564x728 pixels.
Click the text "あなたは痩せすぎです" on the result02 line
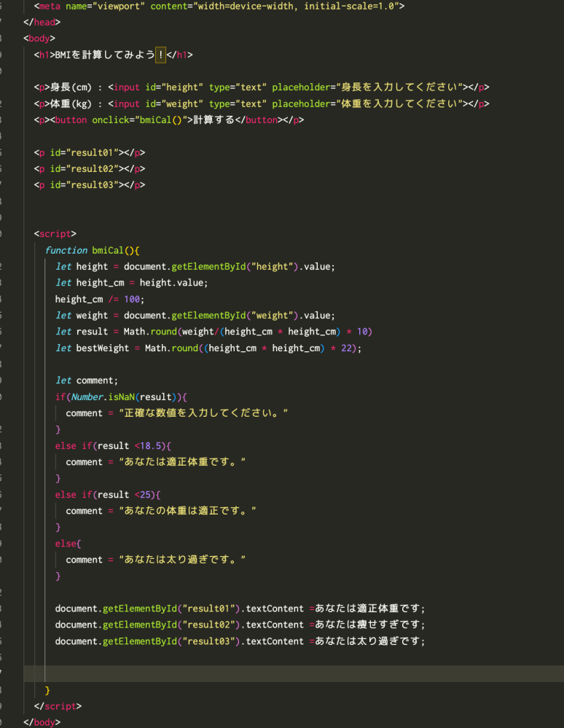coord(368,625)
